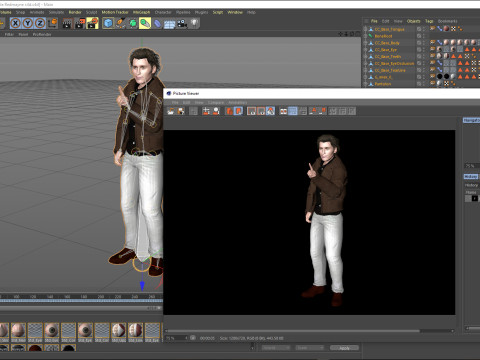Viewport: 480px width, 360px height.
Task: Select the CC_Base_EyeOcclusion object row
Action: click(394, 63)
